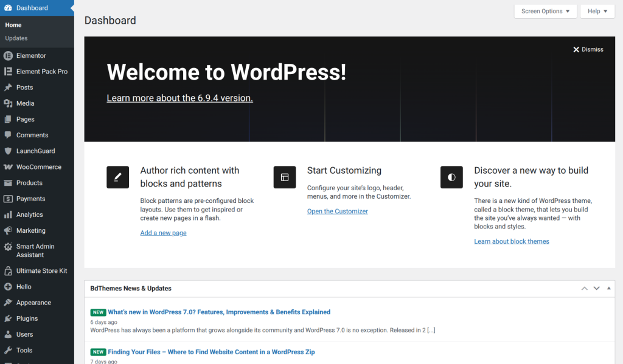Click the "6 days ago" timestamp

pos(103,322)
